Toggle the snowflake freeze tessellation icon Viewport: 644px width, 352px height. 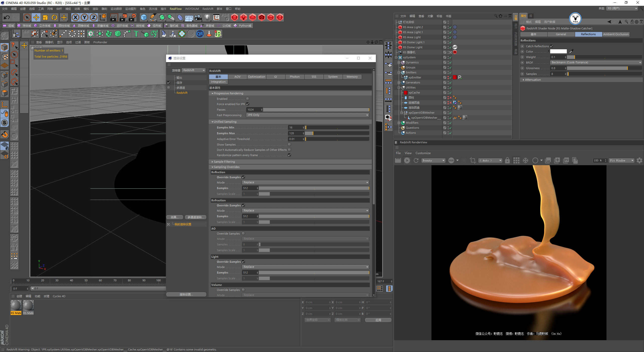[526, 160]
